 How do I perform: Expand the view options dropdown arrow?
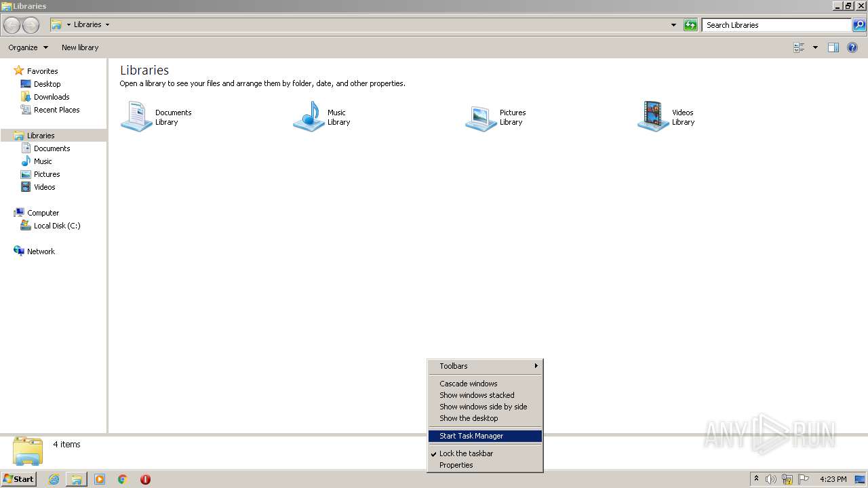(x=815, y=47)
